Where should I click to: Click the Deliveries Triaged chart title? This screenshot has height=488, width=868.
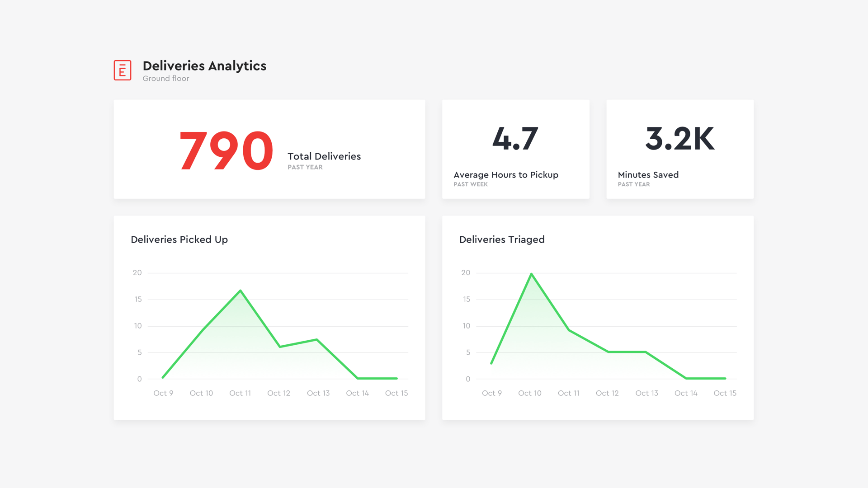502,239
